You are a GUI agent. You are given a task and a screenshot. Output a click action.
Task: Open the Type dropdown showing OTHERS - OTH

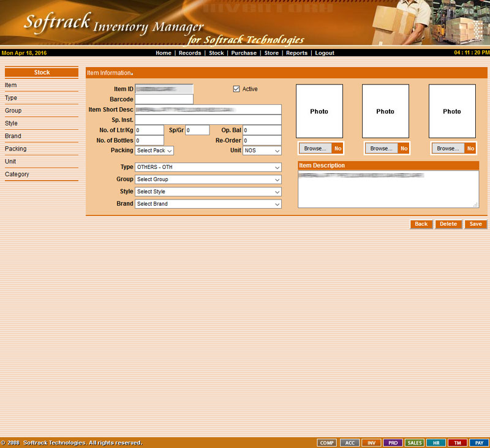click(208, 167)
